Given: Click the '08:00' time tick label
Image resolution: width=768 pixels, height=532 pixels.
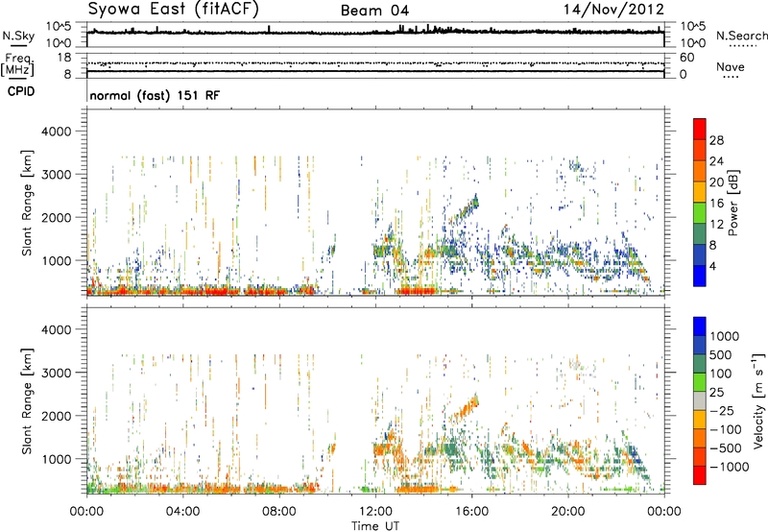Looking at the screenshot, I should click(279, 512).
